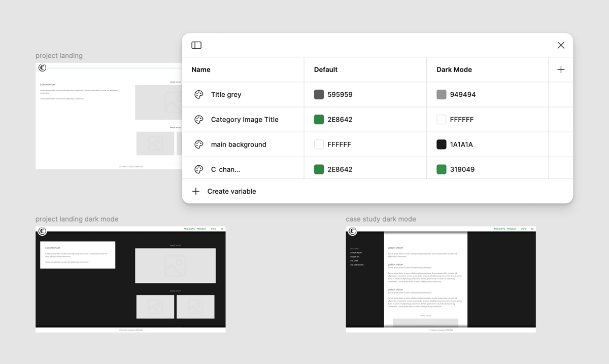This screenshot has width=609, height=364.
Task: Click the FFFFFF dark mode swatch for Category Image Title
Action: (x=441, y=119)
